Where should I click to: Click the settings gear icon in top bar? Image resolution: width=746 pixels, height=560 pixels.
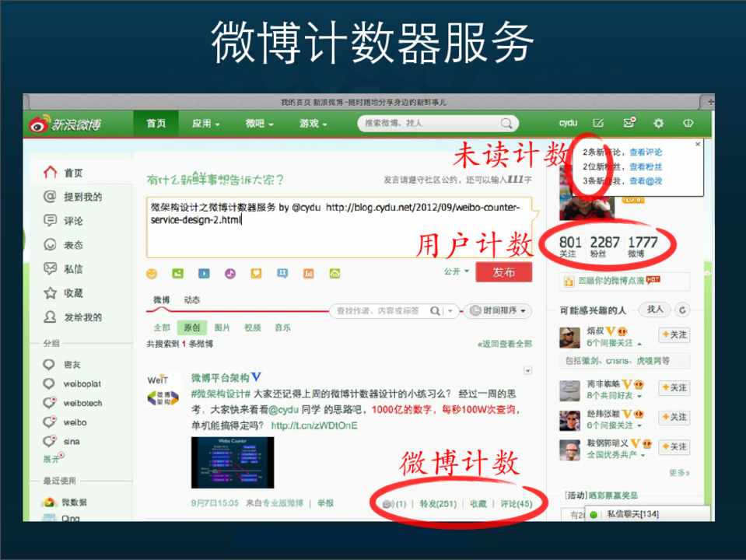tap(658, 124)
